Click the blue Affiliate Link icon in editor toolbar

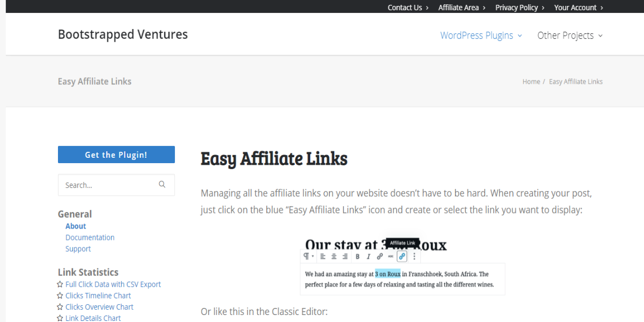tap(402, 256)
